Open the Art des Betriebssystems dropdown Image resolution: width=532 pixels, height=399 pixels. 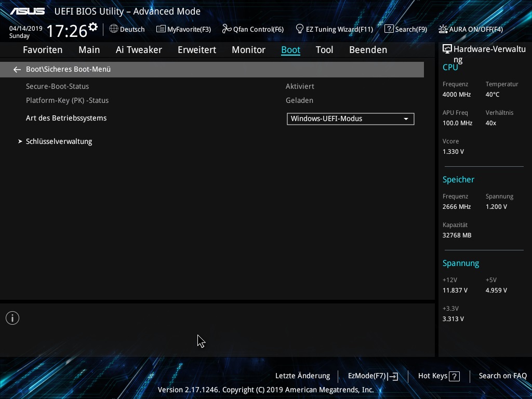point(351,119)
